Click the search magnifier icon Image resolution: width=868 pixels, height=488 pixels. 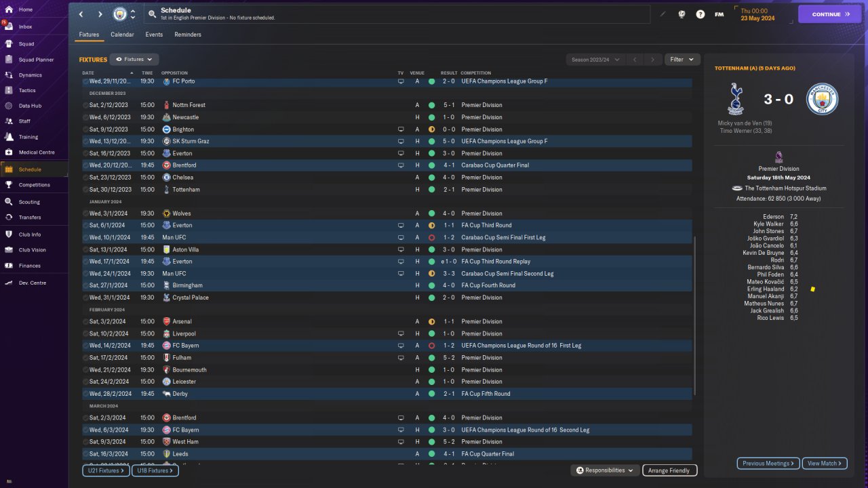pyautogui.click(x=153, y=14)
